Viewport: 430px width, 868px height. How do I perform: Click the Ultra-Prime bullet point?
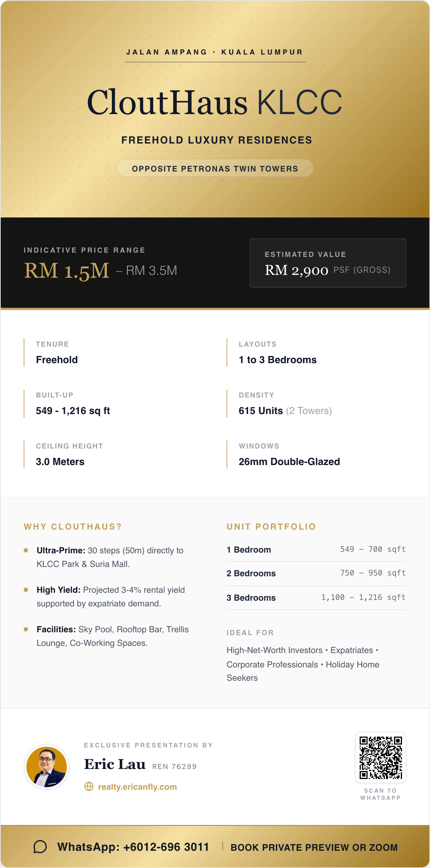pos(110,557)
